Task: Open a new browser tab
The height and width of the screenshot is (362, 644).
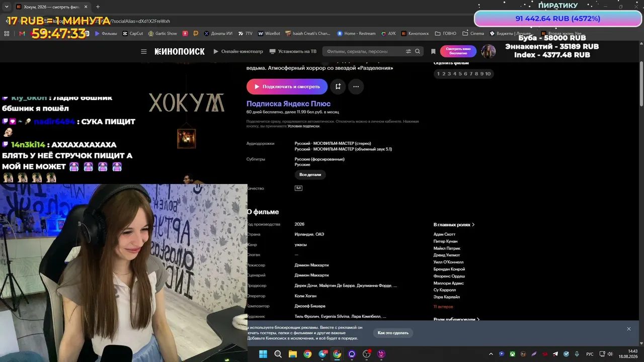Action: 98,7
